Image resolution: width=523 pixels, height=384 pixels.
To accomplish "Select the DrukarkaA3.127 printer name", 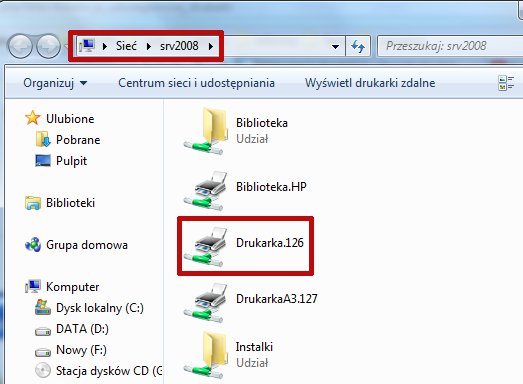I will [277, 299].
